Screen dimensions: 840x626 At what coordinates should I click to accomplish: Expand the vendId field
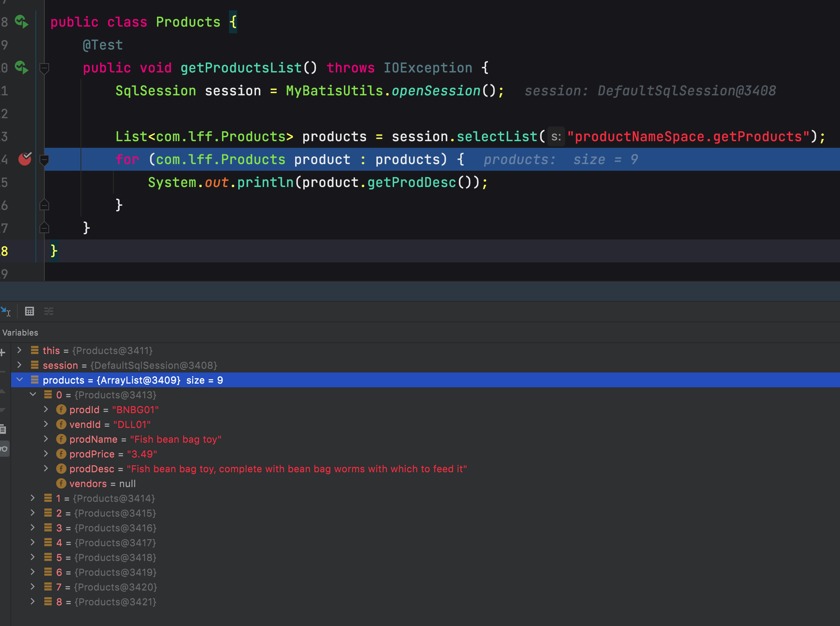[46, 424]
